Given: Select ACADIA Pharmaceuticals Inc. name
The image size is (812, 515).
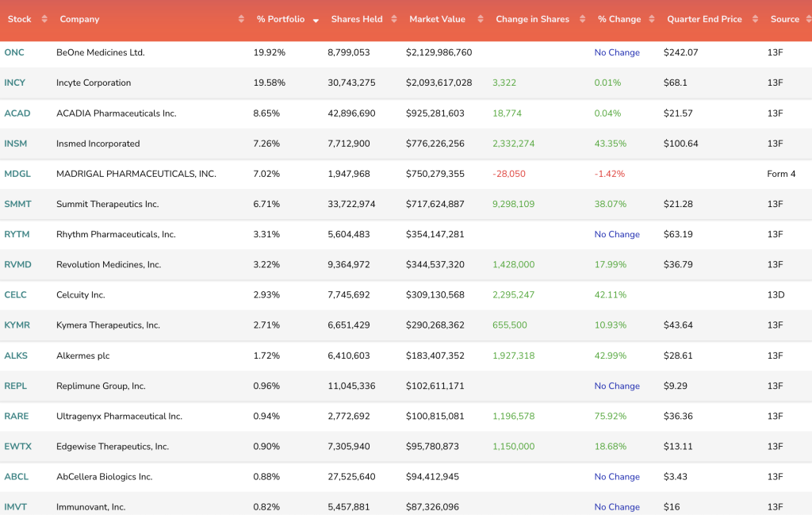Looking at the screenshot, I should pyautogui.click(x=117, y=113).
